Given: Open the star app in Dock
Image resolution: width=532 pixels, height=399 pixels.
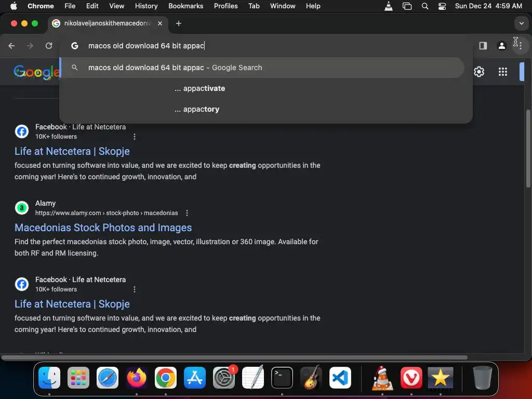Looking at the screenshot, I should (x=440, y=378).
